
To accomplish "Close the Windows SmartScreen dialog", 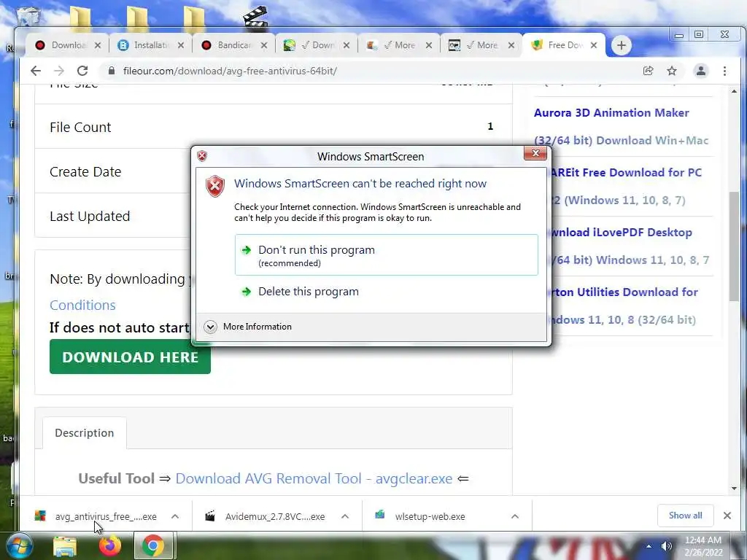I will tap(535, 153).
